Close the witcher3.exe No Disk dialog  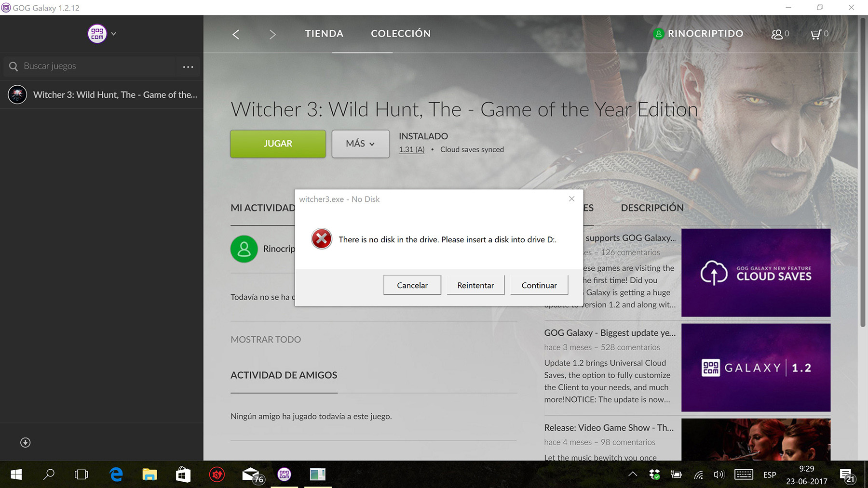[x=571, y=199]
